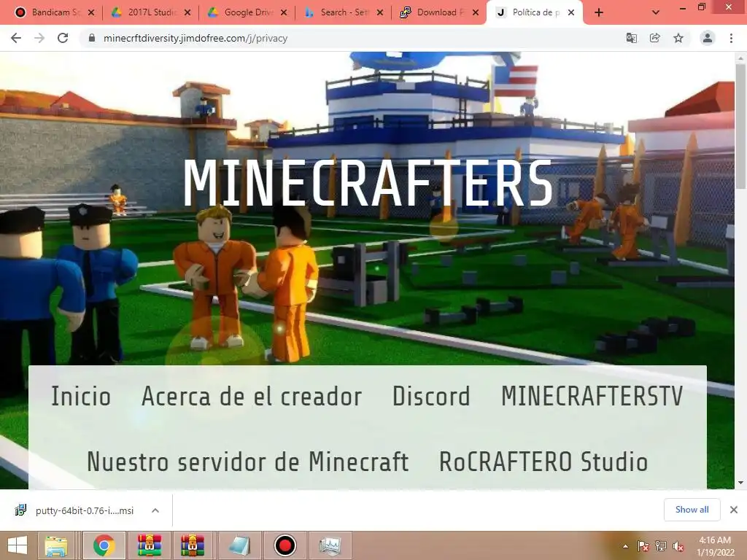Open File Explorer from taskbar
The height and width of the screenshot is (560, 747).
point(55,545)
